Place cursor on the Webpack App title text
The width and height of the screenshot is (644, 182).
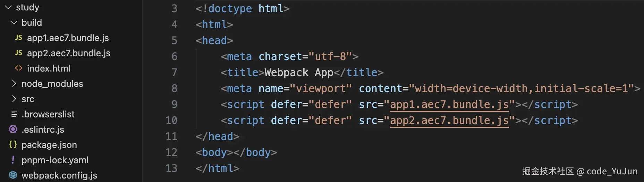298,73
